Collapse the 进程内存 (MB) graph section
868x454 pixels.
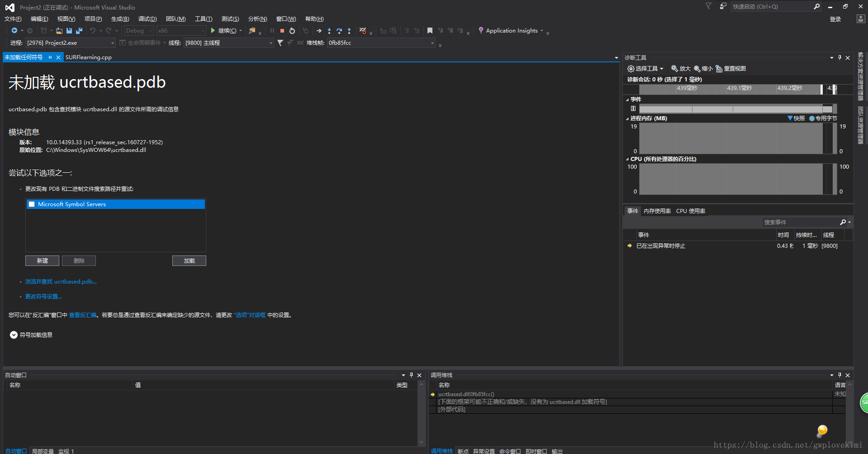627,118
